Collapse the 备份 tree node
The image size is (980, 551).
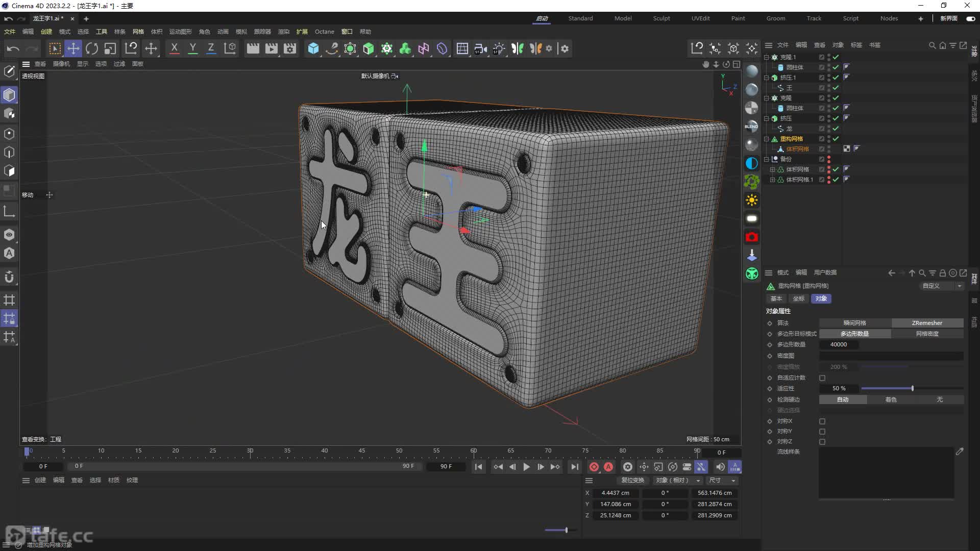coord(767,159)
